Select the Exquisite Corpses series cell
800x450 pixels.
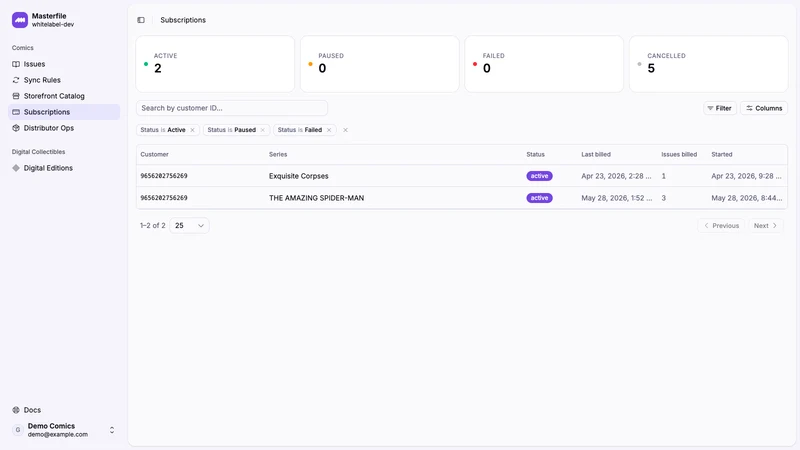click(298, 176)
